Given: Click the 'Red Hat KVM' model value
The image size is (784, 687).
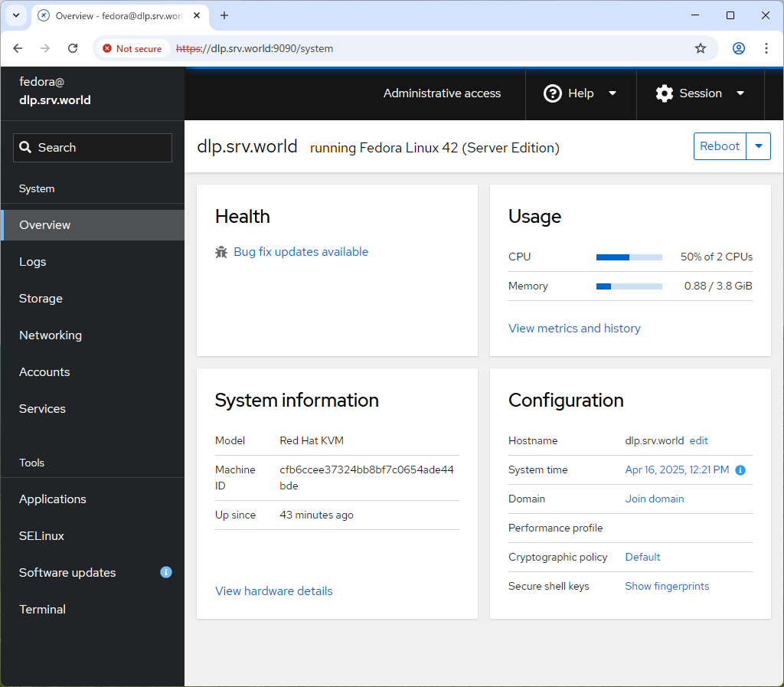Looking at the screenshot, I should click(312, 440).
